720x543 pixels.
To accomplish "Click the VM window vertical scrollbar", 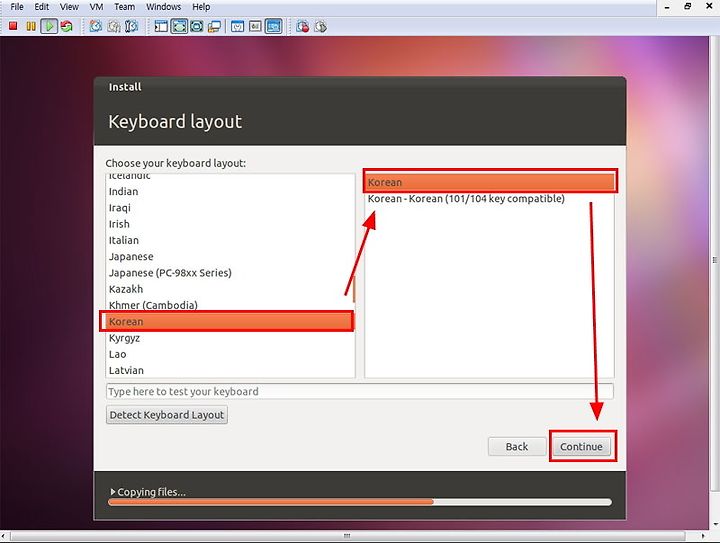I will 714,260.
